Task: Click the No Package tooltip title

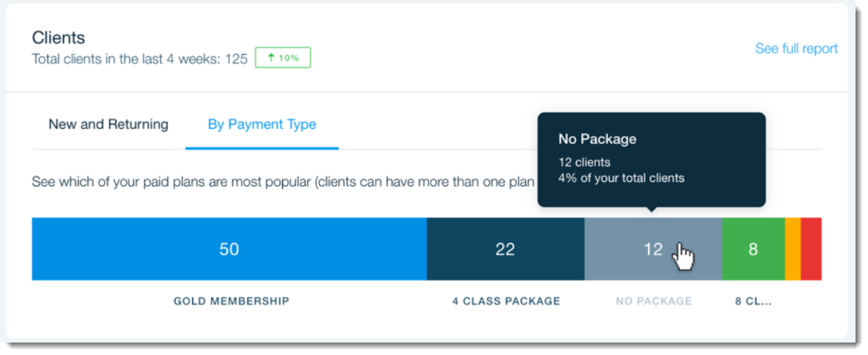Action: pyautogui.click(x=597, y=140)
